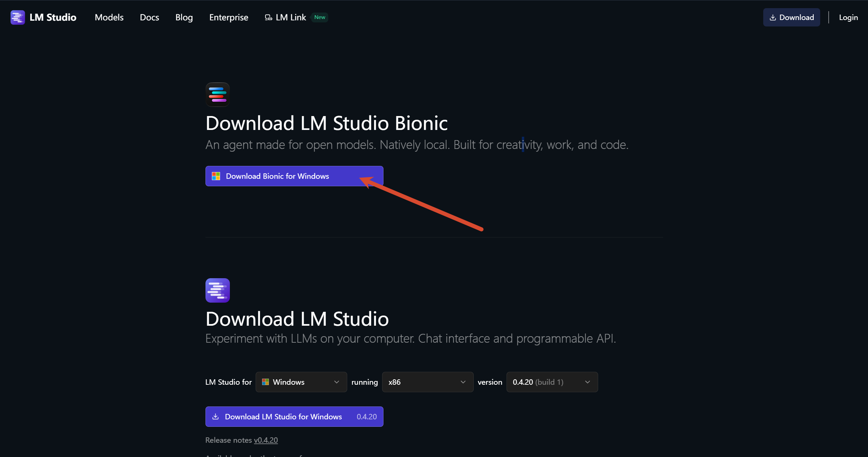Open the x86 architecture dropdown
868x457 pixels.
[x=428, y=382]
